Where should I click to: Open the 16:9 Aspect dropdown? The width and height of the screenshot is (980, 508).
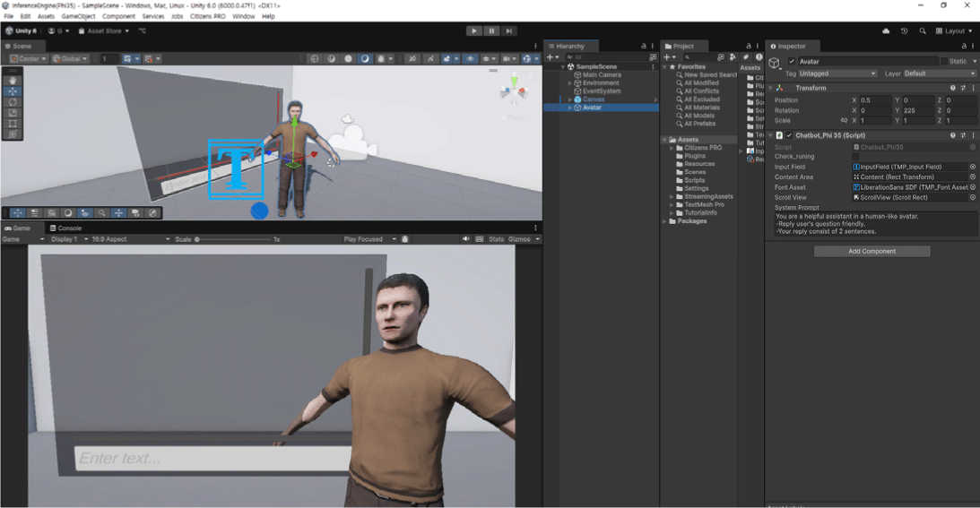click(131, 239)
